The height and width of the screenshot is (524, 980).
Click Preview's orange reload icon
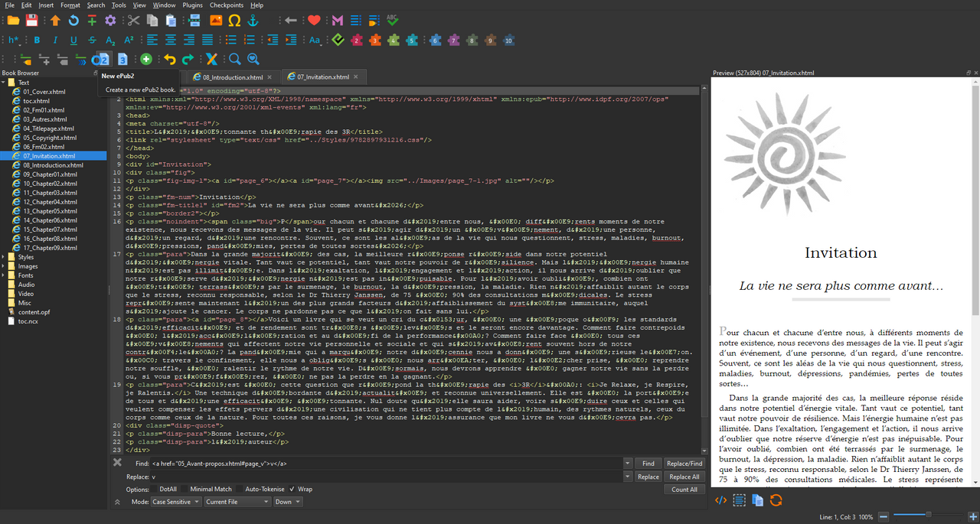pyautogui.click(x=776, y=500)
